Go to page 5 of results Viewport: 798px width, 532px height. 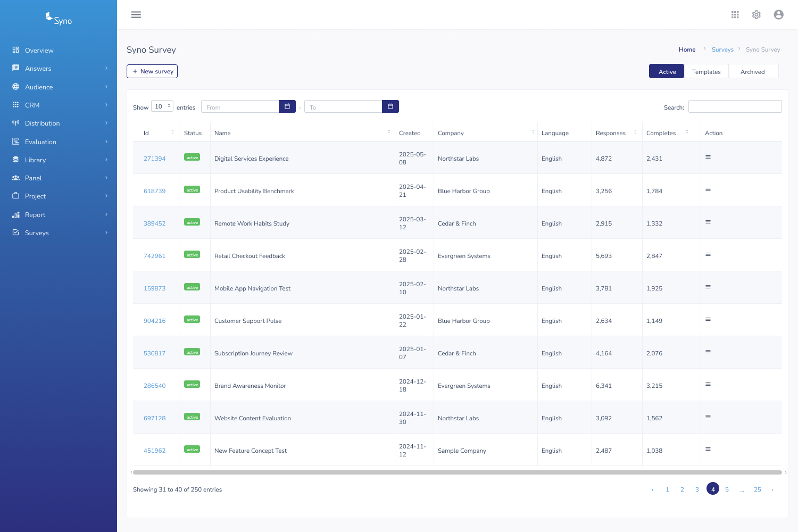727,489
